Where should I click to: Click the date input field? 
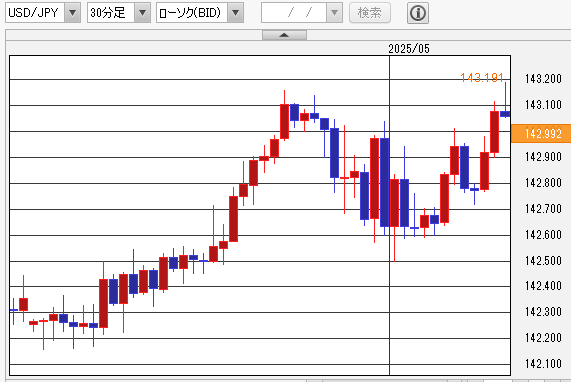[x=294, y=13]
